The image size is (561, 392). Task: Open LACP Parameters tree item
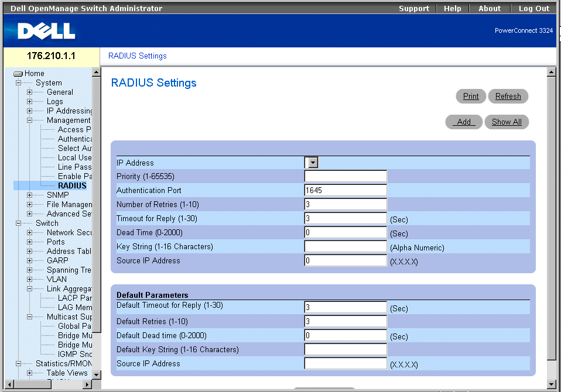[x=74, y=298]
